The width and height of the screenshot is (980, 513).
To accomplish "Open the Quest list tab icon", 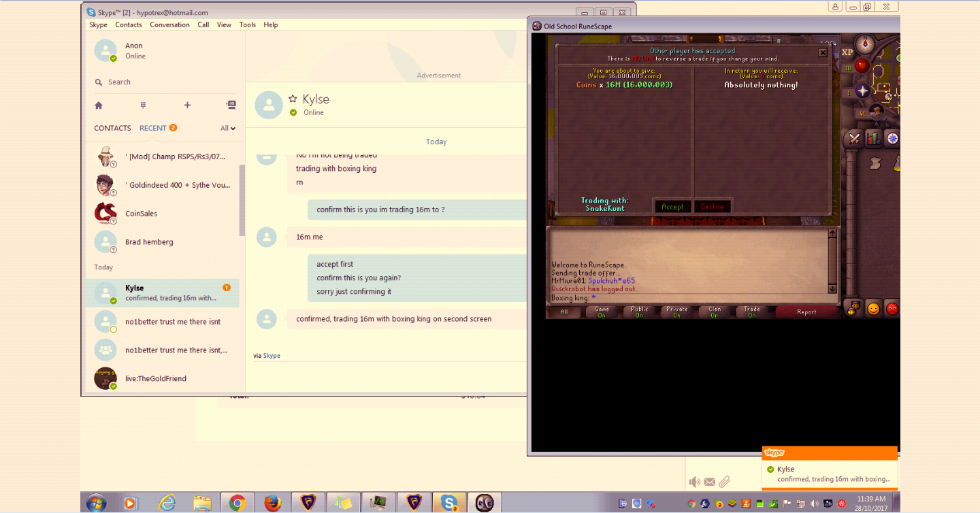I will click(x=892, y=139).
